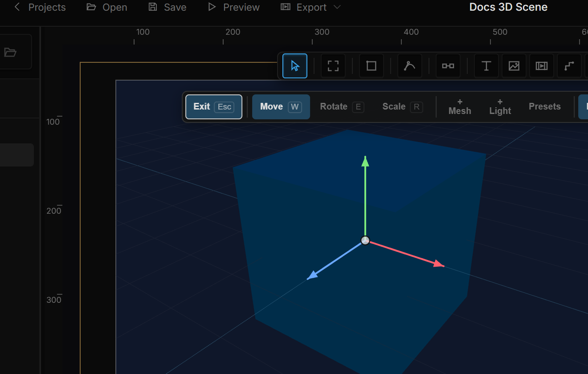This screenshot has height=374, width=588.
Task: Exit 3D editing mode
Action: point(214,107)
